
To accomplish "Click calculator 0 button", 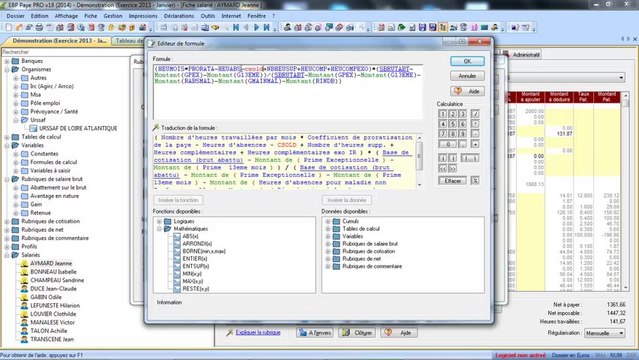I will coord(448,144).
